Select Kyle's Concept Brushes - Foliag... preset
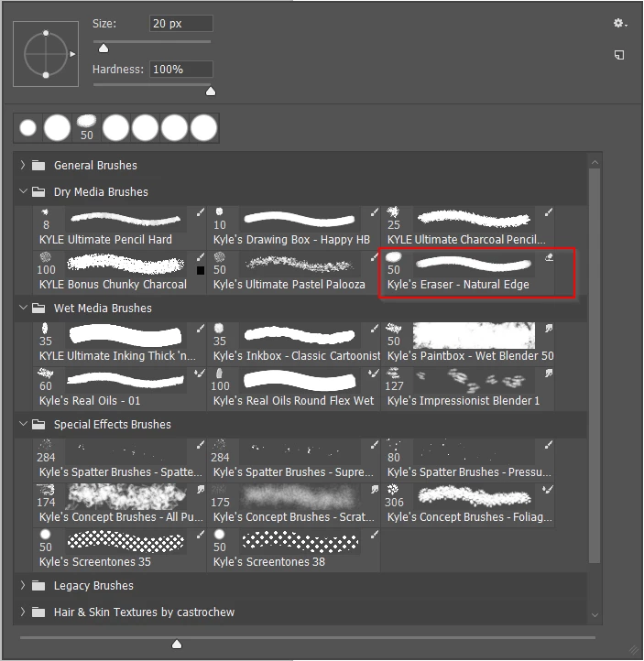644x661 pixels. (x=468, y=504)
